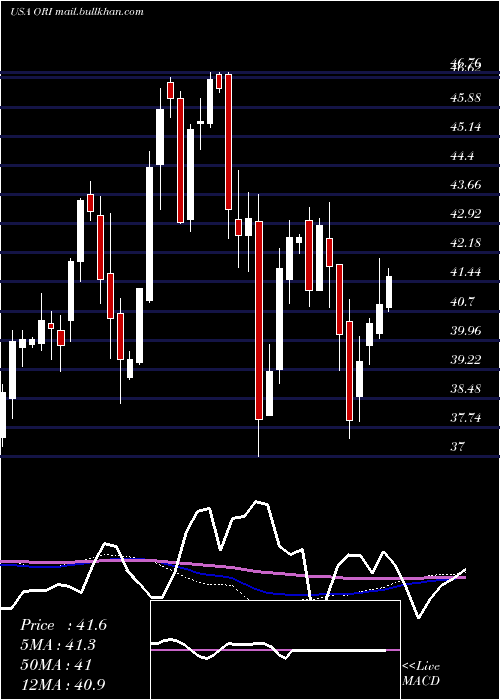Click the 39.96 price level label
Screen dimensions: 500x700
(x=466, y=331)
